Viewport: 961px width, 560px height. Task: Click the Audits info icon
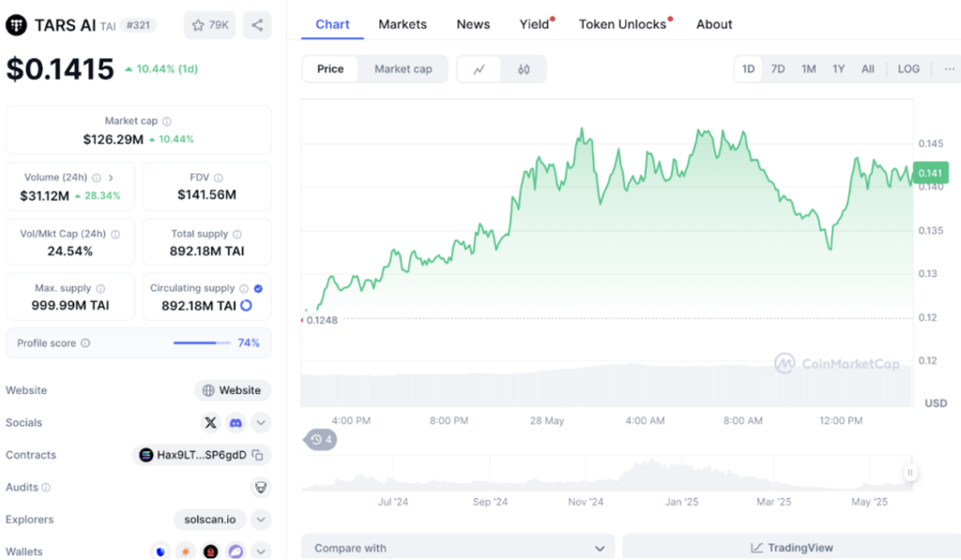click(46, 488)
